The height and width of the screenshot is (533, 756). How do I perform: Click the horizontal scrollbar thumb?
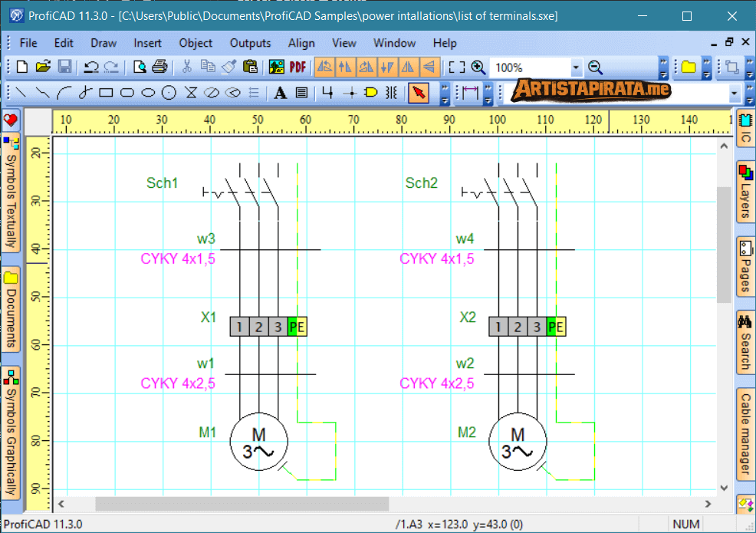click(242, 504)
